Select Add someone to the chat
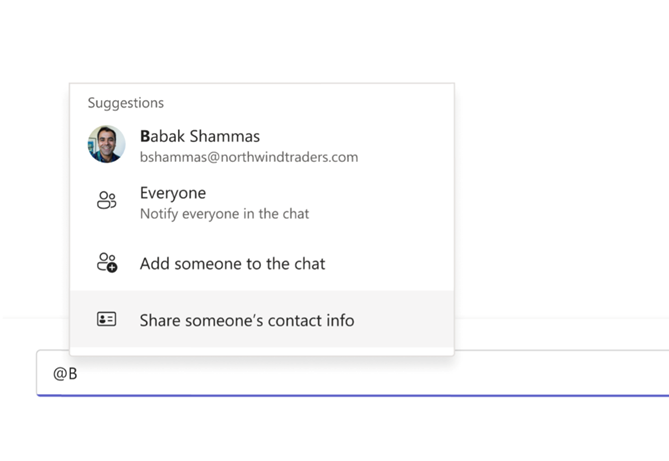 262,263
